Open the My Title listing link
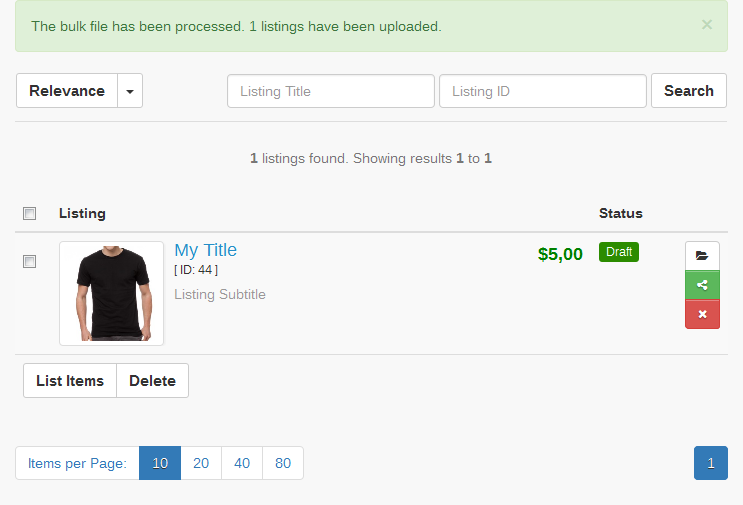 (205, 250)
